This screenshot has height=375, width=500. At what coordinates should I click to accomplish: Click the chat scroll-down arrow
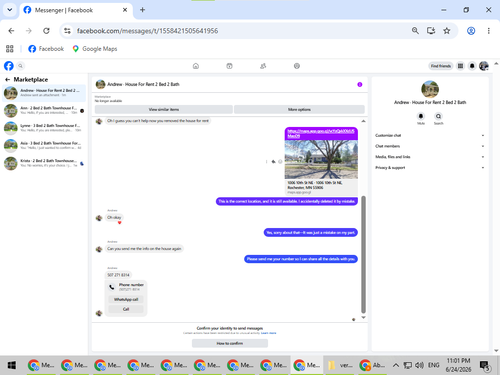point(363,317)
